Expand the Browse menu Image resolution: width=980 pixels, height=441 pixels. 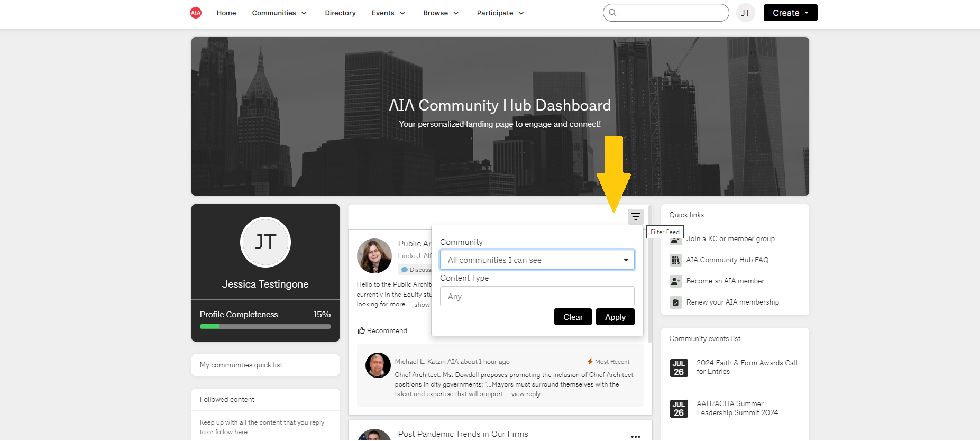[x=441, y=13]
